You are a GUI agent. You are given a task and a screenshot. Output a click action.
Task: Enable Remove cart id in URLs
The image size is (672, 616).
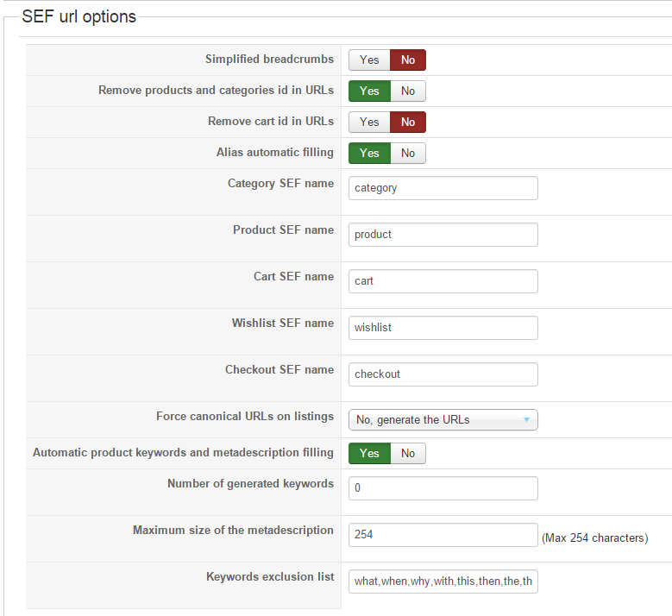tap(369, 123)
